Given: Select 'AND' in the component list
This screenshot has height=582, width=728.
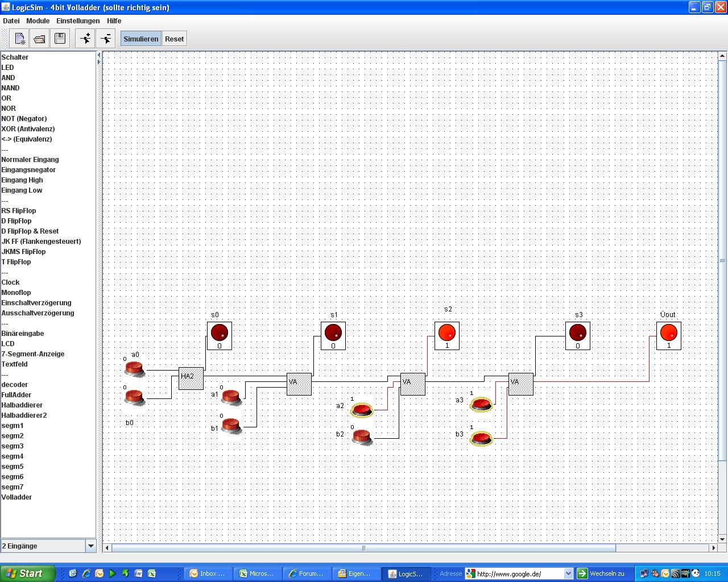Looking at the screenshot, I should point(8,77).
